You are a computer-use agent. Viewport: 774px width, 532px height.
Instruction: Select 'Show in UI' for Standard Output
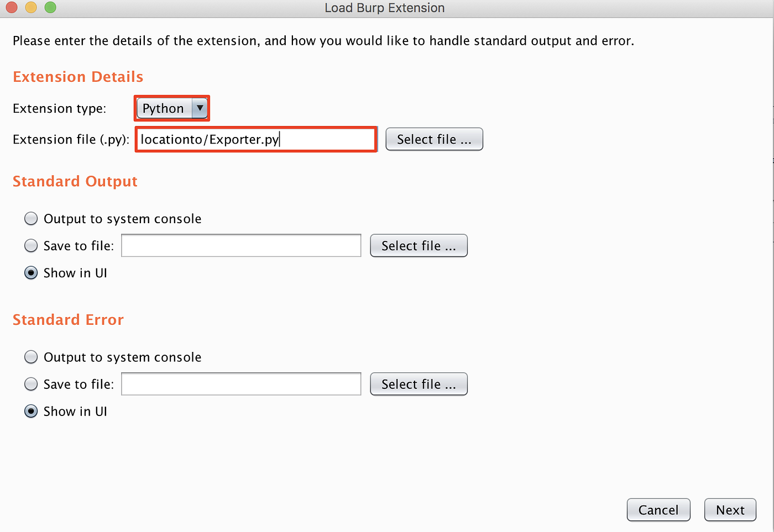[x=31, y=272]
